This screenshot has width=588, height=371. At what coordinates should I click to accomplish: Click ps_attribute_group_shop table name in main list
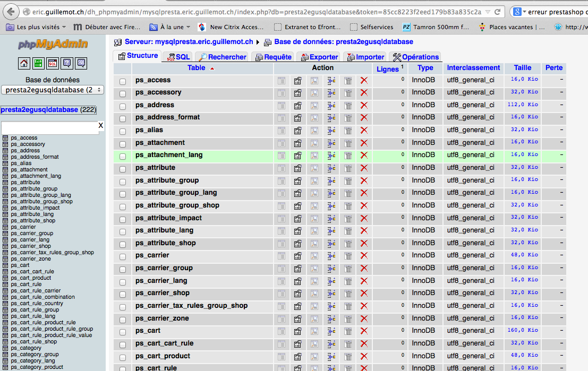coord(177,206)
